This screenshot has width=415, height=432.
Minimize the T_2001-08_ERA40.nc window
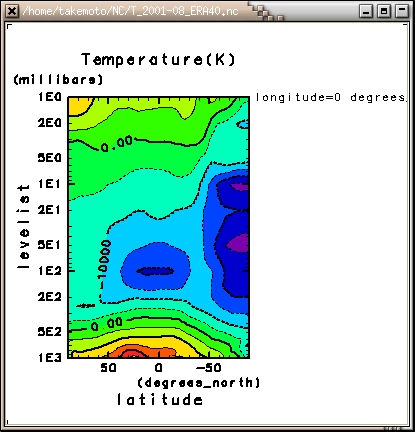366,11
